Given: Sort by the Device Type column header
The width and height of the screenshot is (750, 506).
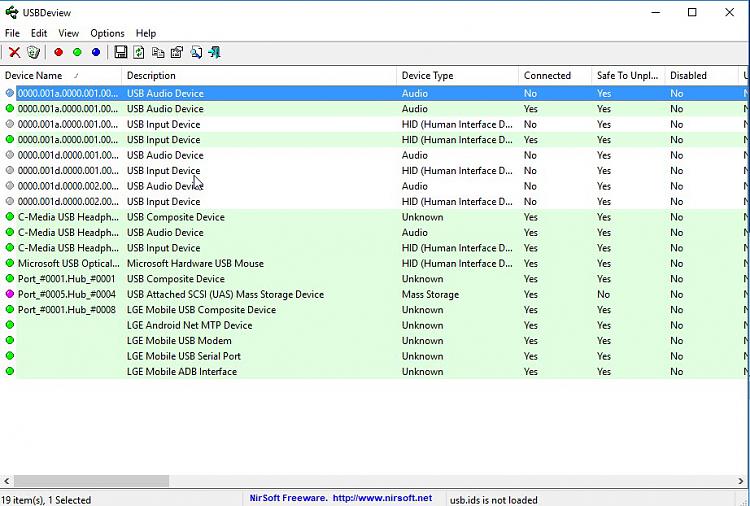Looking at the screenshot, I should click(457, 76).
